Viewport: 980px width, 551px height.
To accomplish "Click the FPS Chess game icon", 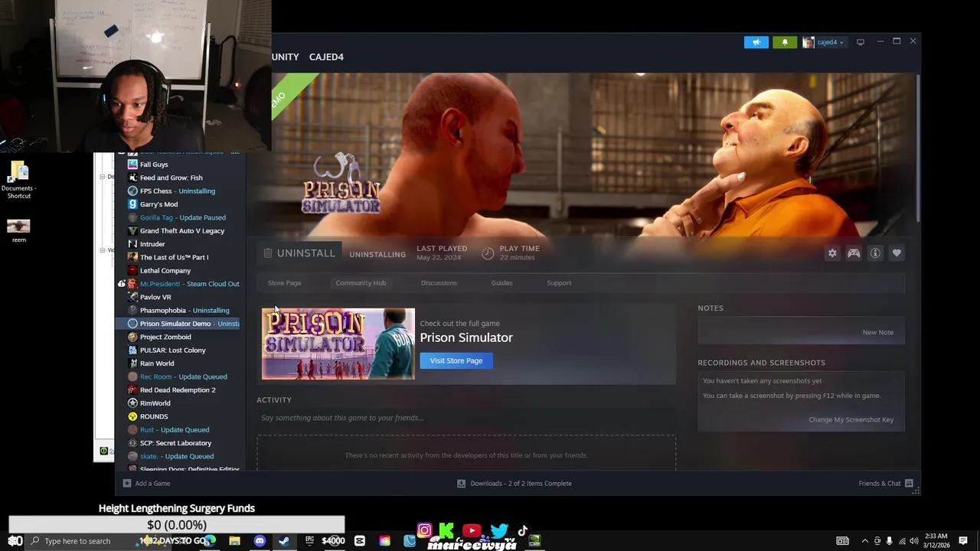I will tap(132, 191).
